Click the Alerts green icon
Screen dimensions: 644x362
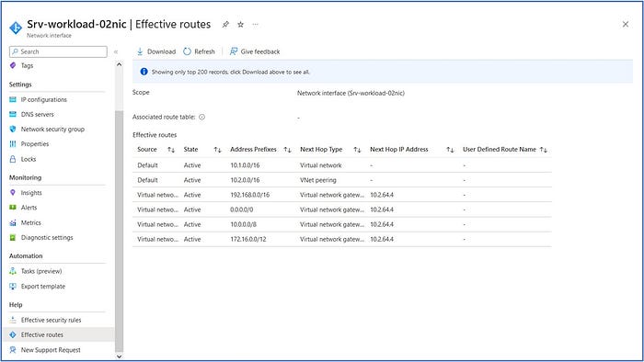(x=13, y=208)
